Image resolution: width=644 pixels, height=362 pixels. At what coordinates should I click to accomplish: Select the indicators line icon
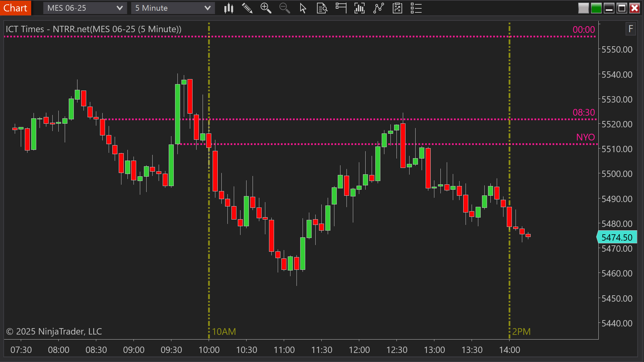[378, 8]
